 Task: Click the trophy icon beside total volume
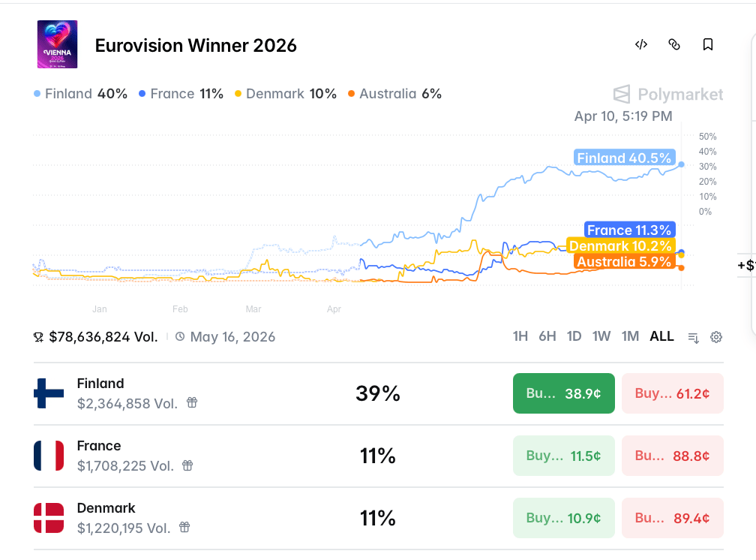click(39, 337)
